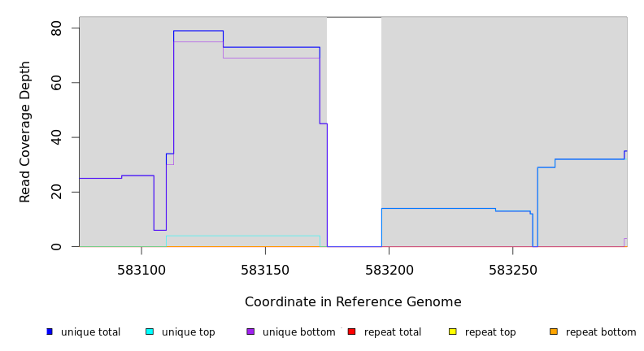This screenshot has height=351, width=644.
Task: Select the "repeat bottom" legend text
Action: 601,332
